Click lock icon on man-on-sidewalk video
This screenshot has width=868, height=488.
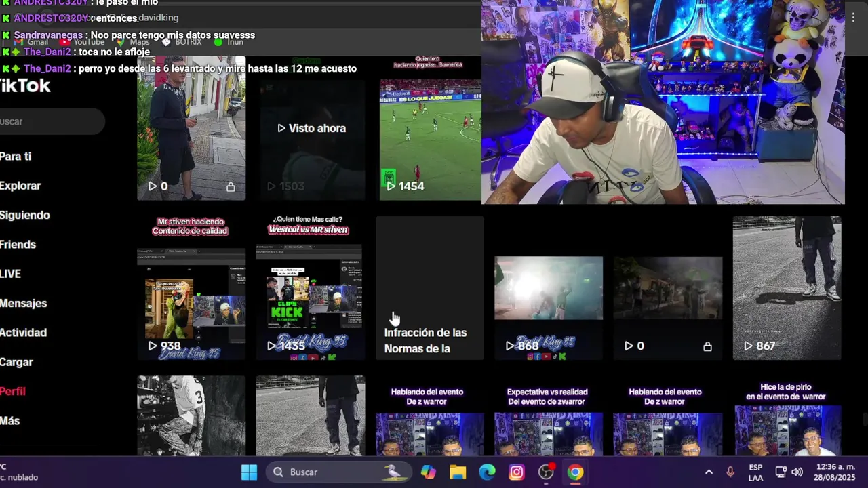231,186
